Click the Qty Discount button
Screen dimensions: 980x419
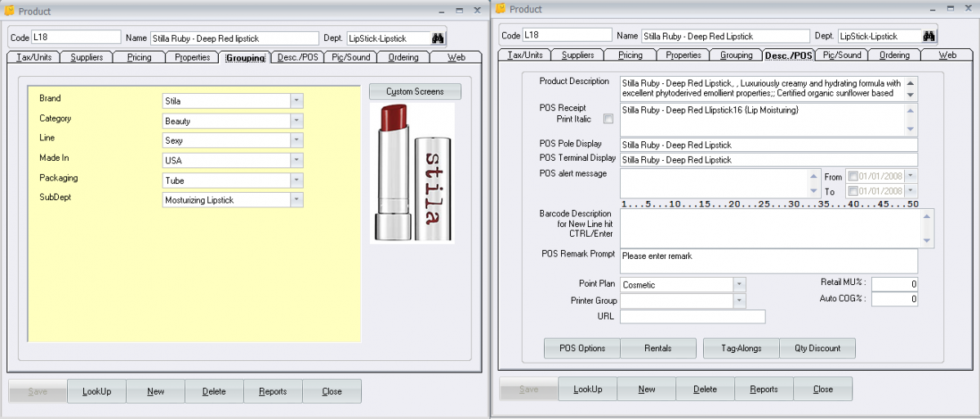[x=817, y=348]
